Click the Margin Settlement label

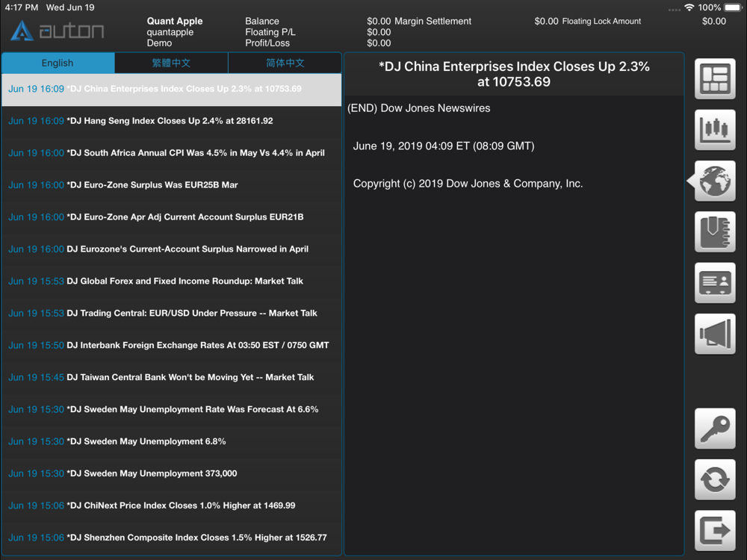pyautogui.click(x=433, y=21)
